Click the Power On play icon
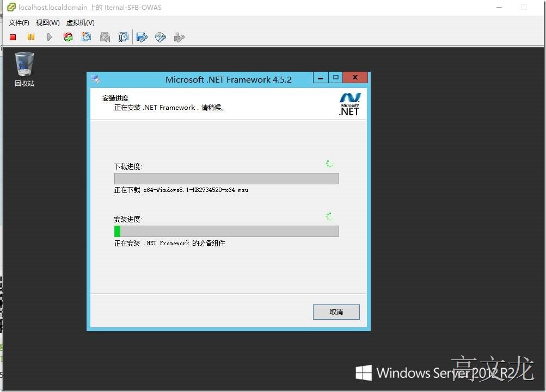The width and height of the screenshot is (546, 392). [x=50, y=37]
